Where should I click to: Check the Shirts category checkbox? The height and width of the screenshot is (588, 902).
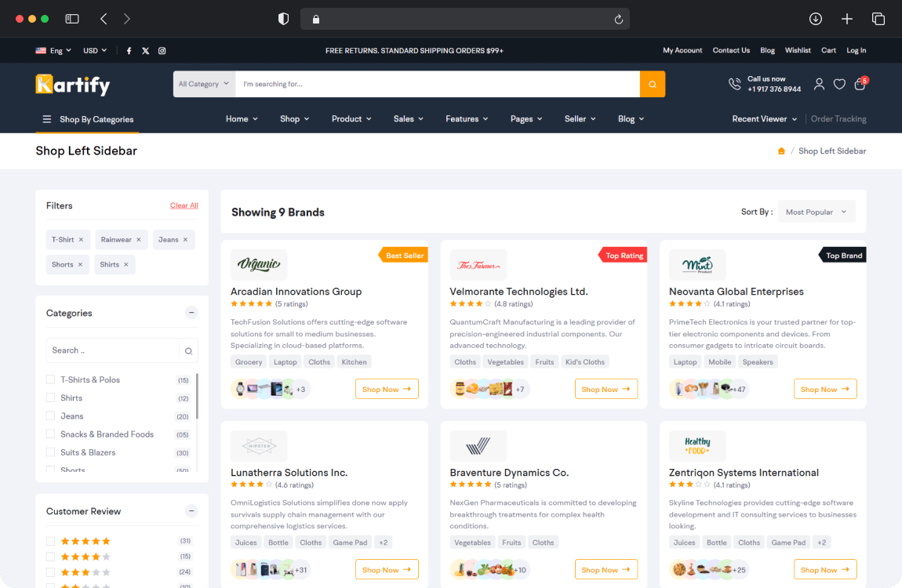pyautogui.click(x=51, y=397)
